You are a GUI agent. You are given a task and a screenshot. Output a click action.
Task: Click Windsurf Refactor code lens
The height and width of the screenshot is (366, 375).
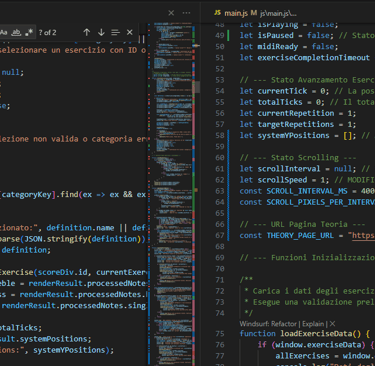coord(268,324)
